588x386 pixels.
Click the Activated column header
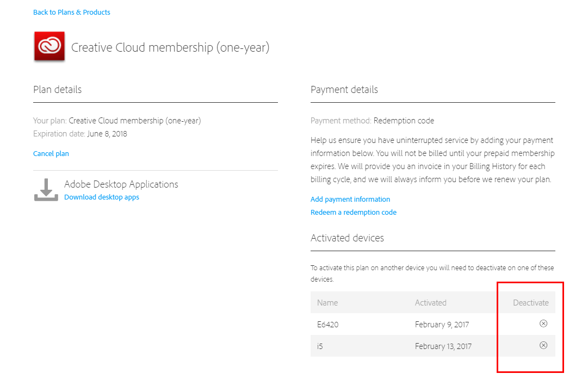pos(430,303)
